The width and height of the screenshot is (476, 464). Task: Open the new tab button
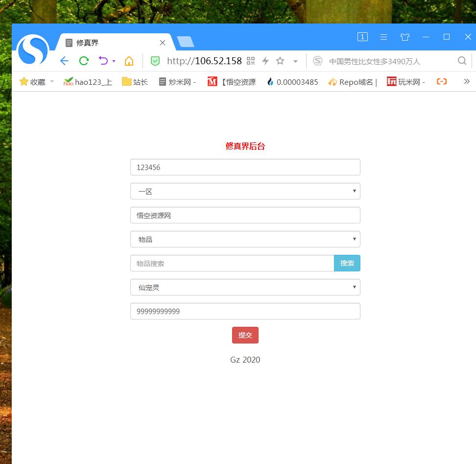[186, 42]
